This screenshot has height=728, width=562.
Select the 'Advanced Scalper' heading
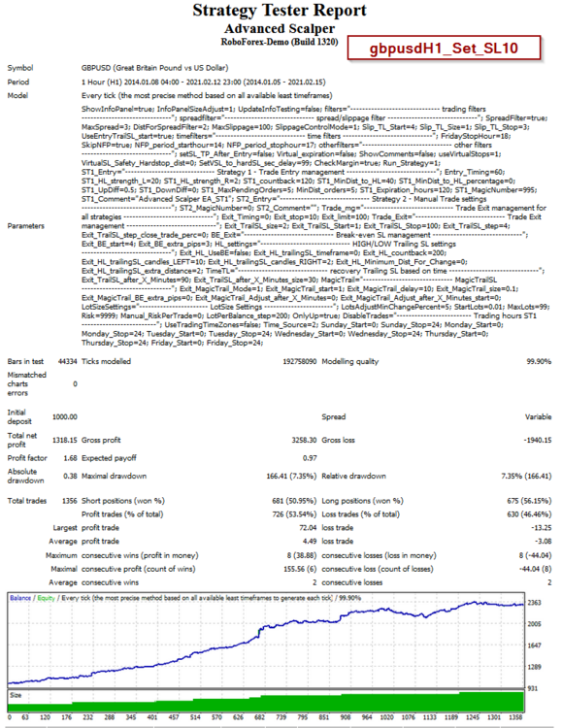(280, 29)
